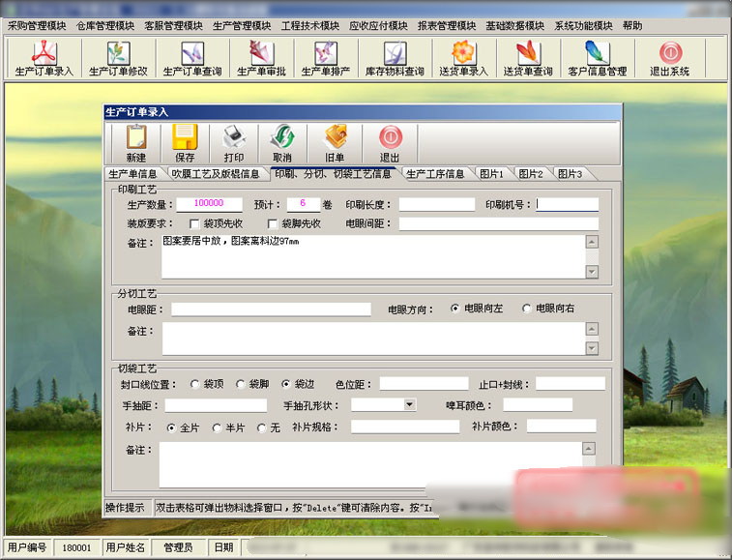732x560 pixels.
Task: Open 工程技术模块 menu
Action: [310, 26]
